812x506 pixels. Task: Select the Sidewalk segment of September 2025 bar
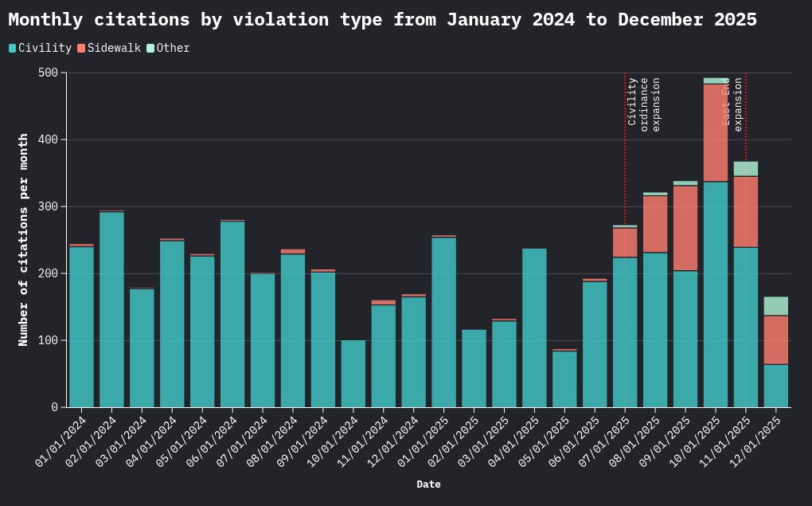685,228
